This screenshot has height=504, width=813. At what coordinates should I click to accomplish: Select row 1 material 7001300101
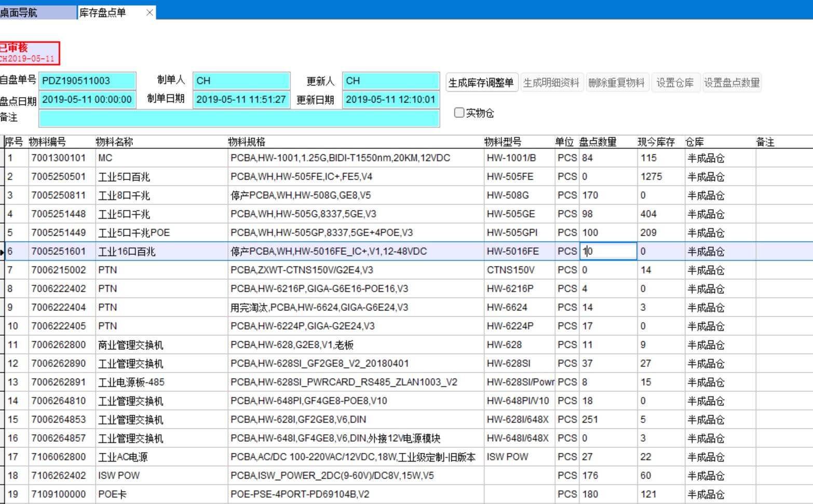click(x=58, y=158)
